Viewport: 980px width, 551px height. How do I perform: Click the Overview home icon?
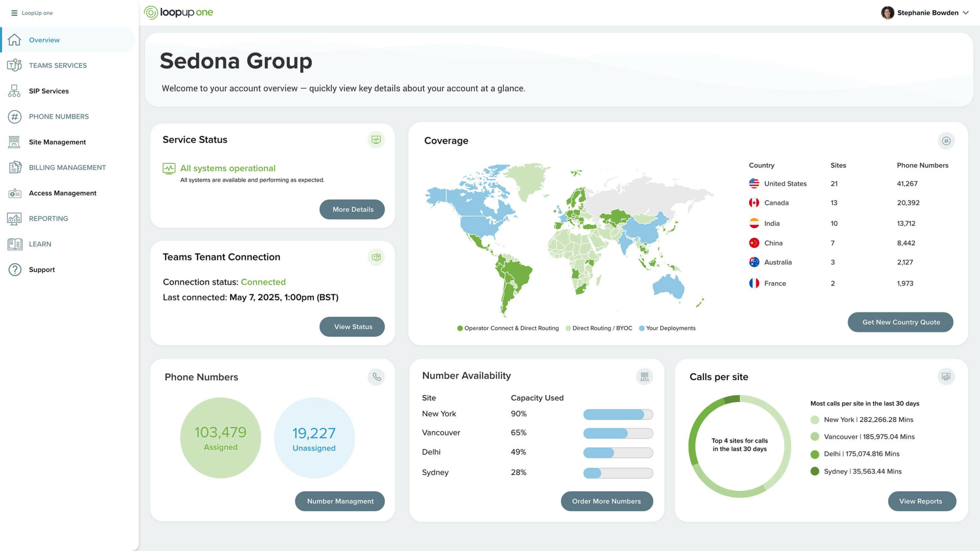[x=15, y=40]
